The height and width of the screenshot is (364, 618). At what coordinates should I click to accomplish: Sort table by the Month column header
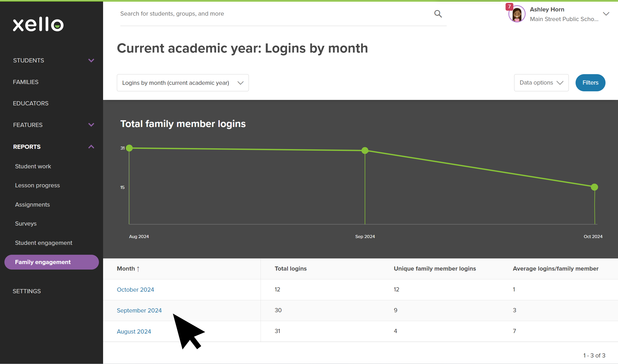126,269
